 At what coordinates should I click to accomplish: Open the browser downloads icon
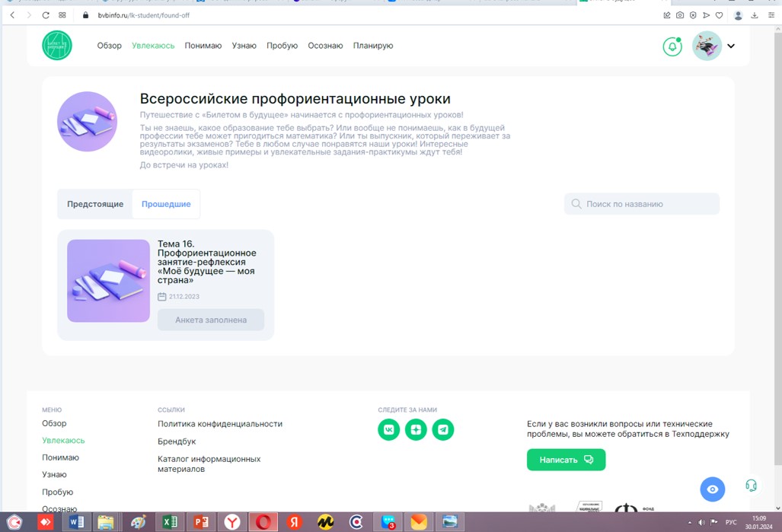point(755,15)
